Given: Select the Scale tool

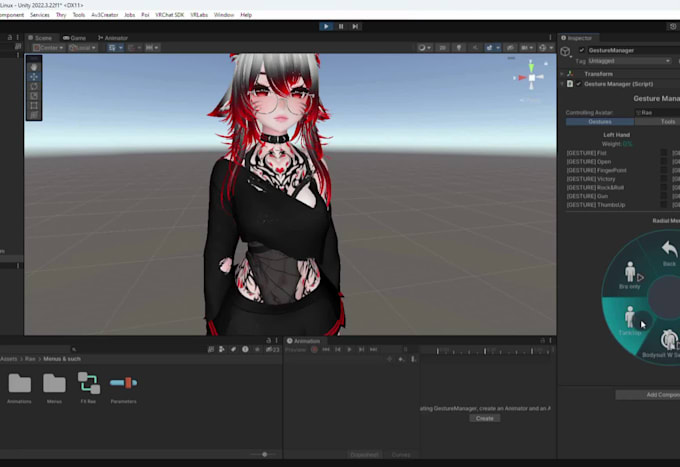Looking at the screenshot, I should point(34,96).
